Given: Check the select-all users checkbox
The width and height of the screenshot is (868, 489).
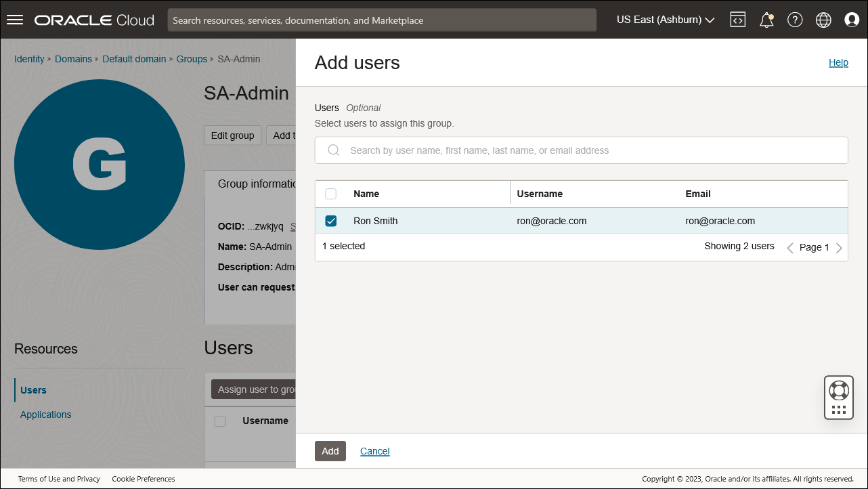Looking at the screenshot, I should (x=330, y=194).
